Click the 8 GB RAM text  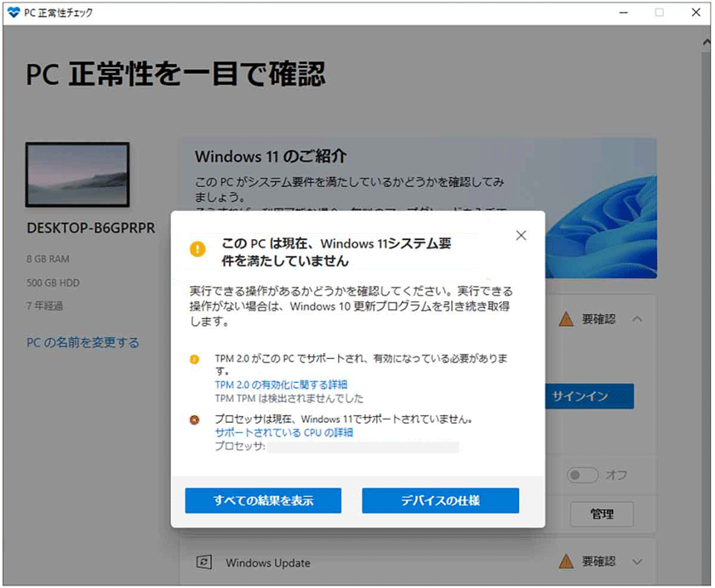(x=48, y=259)
